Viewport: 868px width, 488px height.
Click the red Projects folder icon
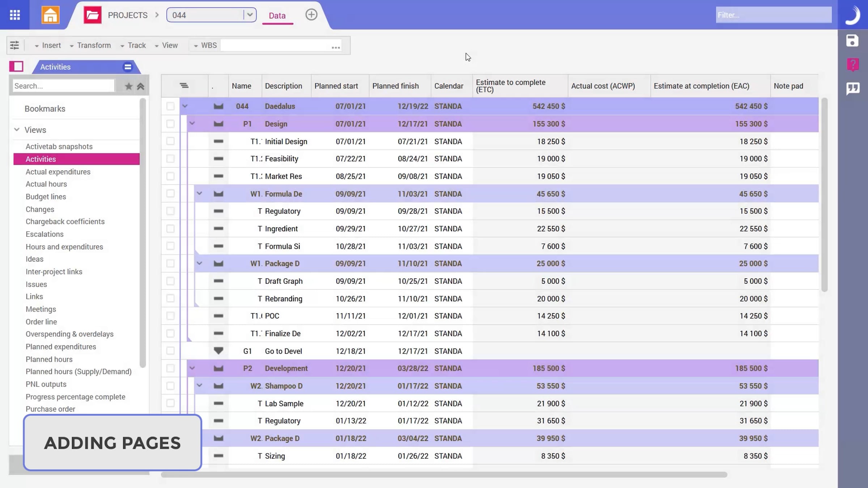(x=92, y=15)
